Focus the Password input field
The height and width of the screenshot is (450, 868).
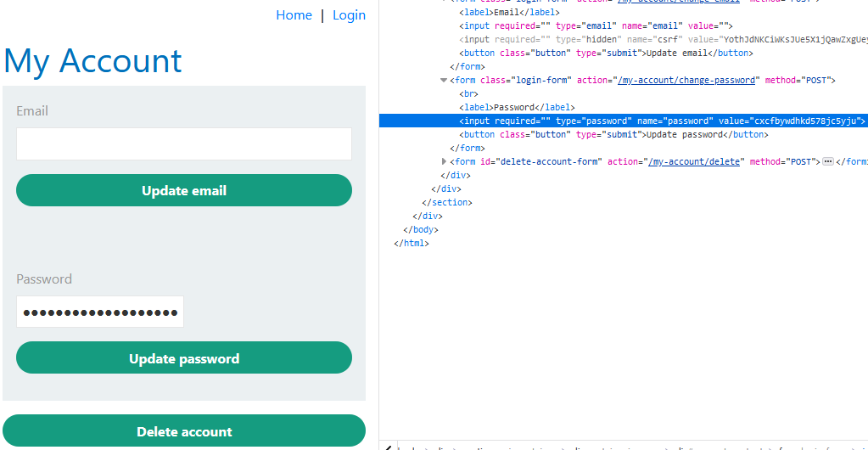tap(100, 312)
